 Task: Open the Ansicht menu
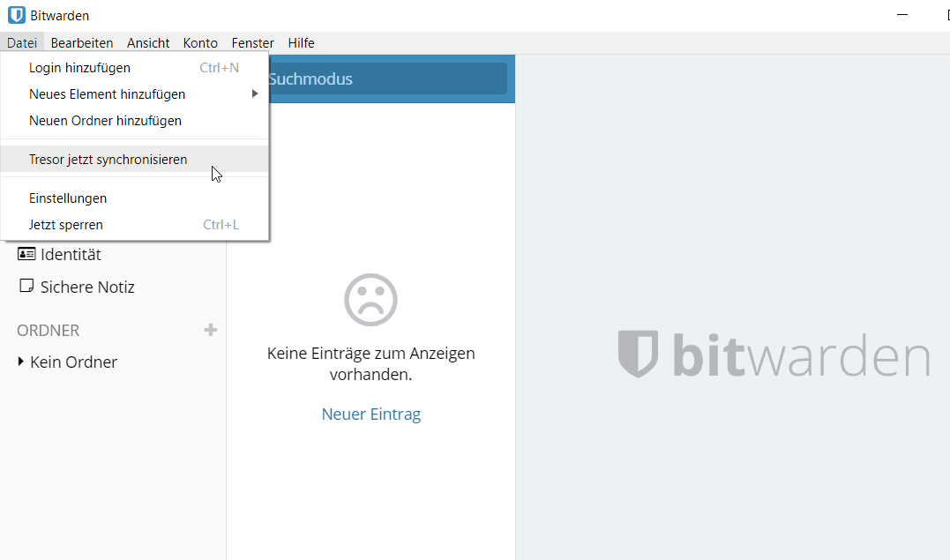click(x=148, y=43)
